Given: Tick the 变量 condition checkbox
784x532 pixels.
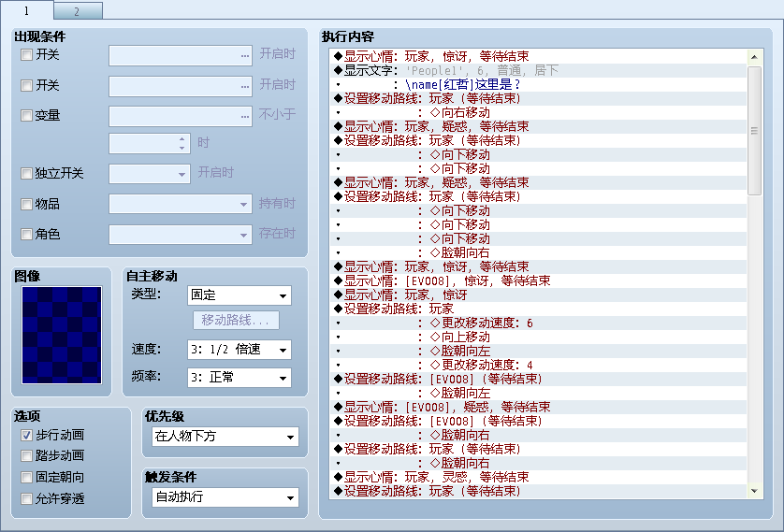Looking at the screenshot, I should point(26,115).
